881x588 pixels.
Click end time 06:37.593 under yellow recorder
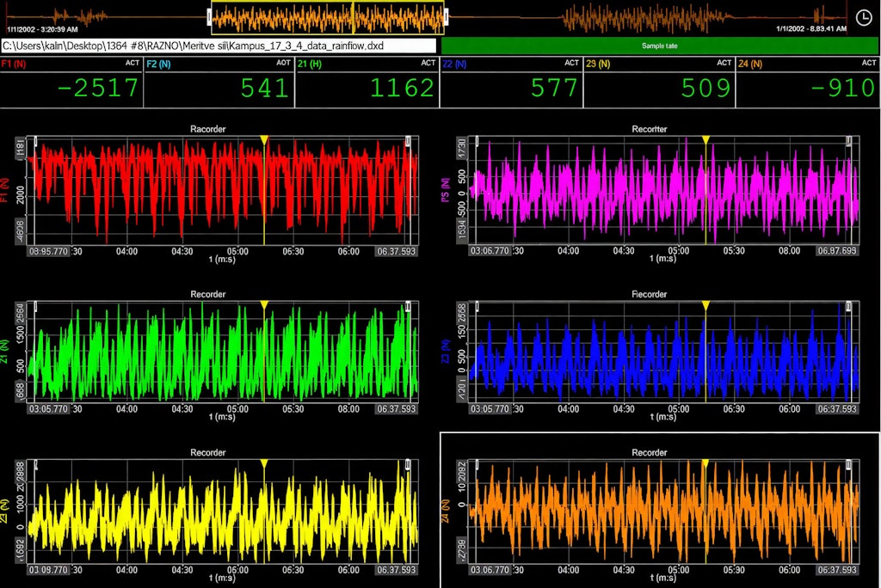[x=396, y=569]
